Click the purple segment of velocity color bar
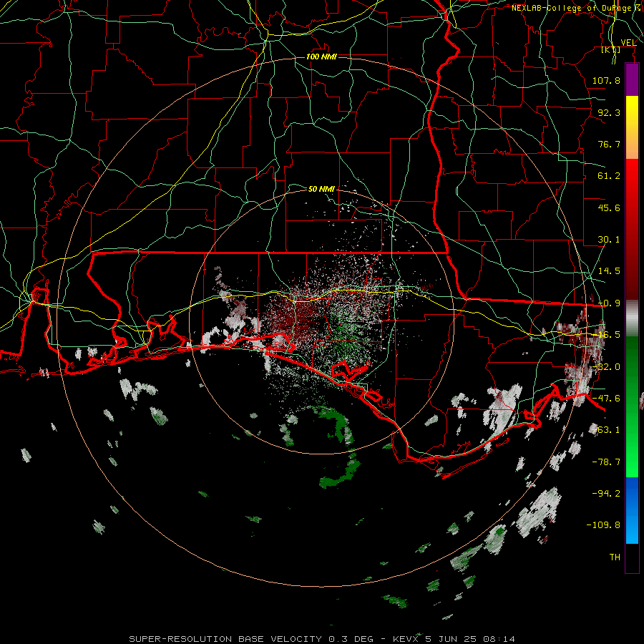 632,79
